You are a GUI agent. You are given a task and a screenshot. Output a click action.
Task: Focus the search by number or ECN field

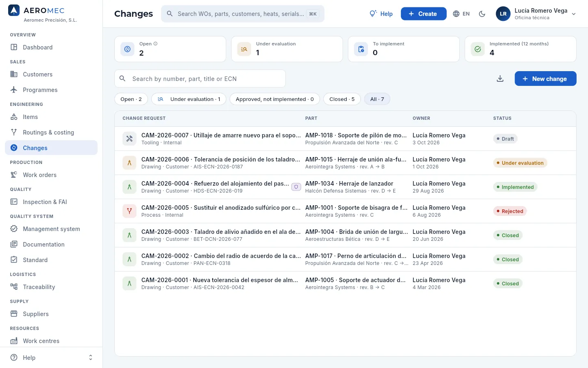tap(200, 79)
